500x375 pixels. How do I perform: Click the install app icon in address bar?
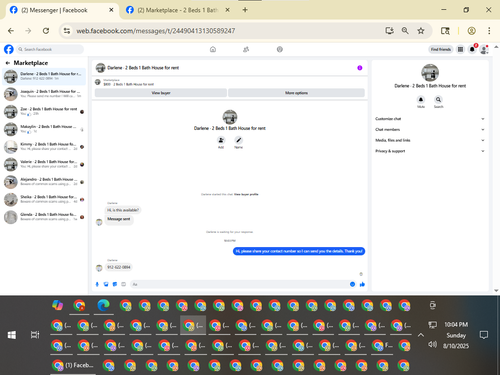(389, 31)
